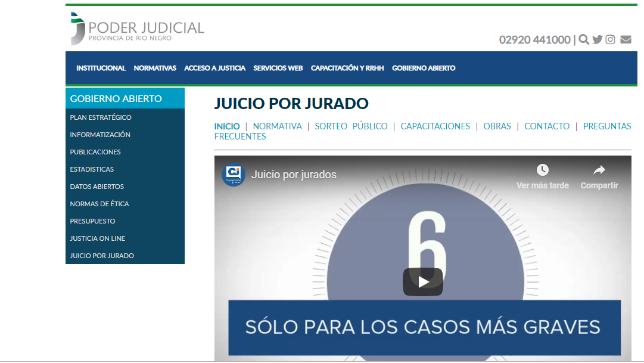Expand the ACCESO A JUSTICIA menu
Viewport: 644px width, 363px height.
[x=214, y=68]
